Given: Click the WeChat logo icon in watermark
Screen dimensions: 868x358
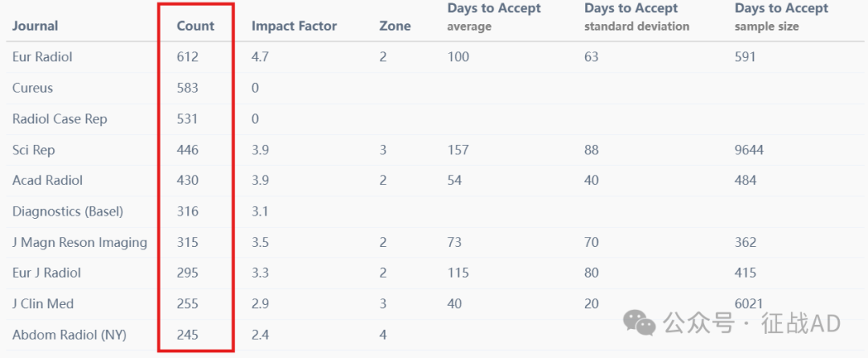Looking at the screenshot, I should click(x=640, y=323).
